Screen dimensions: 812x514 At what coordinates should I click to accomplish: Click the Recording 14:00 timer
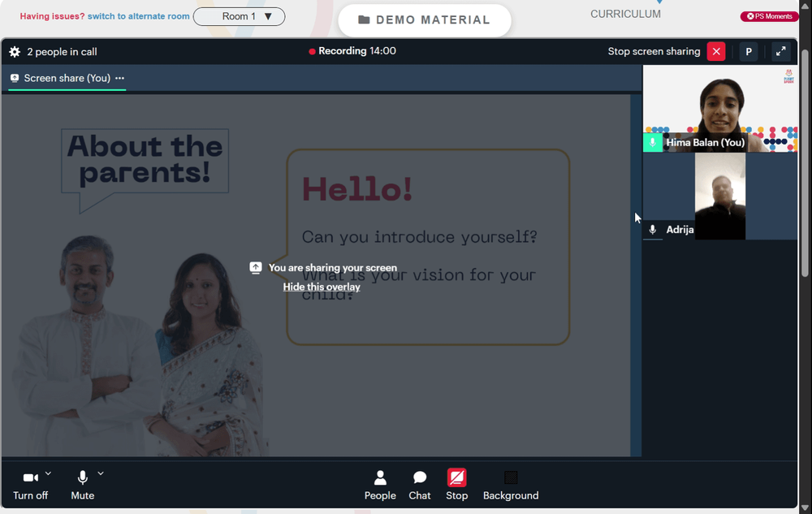[356, 50]
